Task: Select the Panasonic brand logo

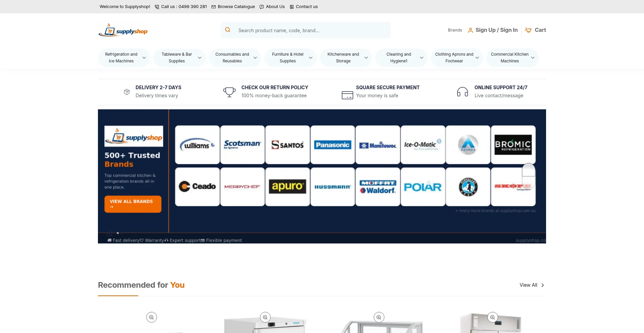Action: [x=333, y=145]
